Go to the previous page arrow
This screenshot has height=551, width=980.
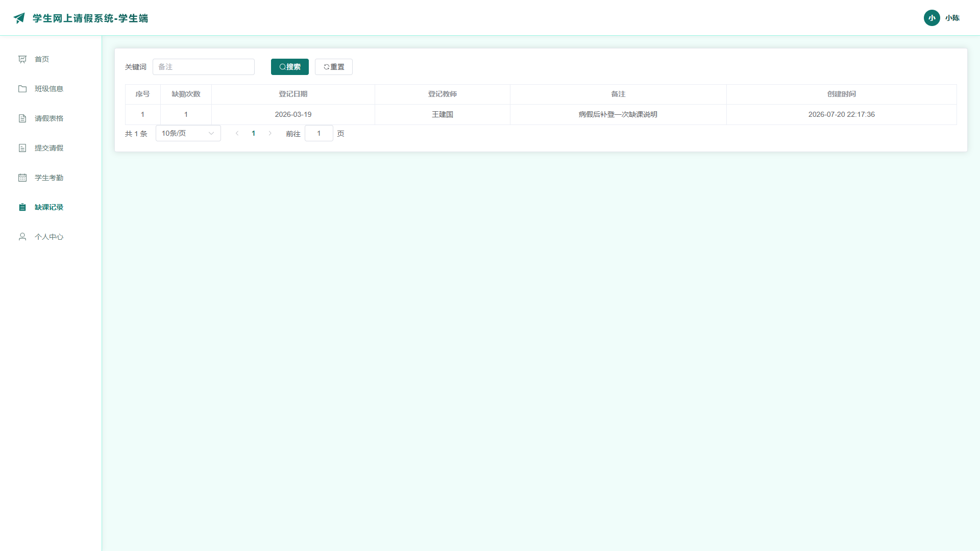click(x=237, y=133)
